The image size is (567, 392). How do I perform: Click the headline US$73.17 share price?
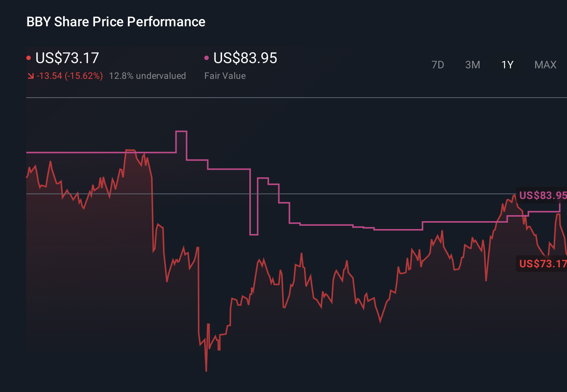(x=67, y=58)
